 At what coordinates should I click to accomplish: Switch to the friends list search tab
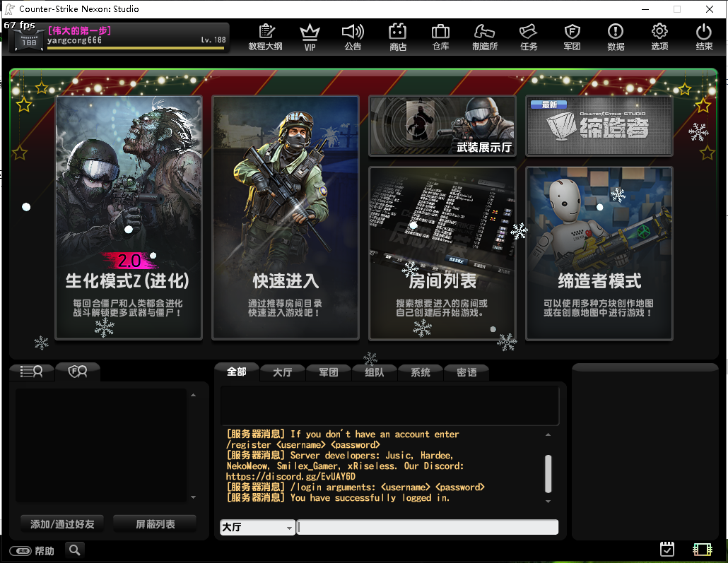pyautogui.click(x=32, y=372)
